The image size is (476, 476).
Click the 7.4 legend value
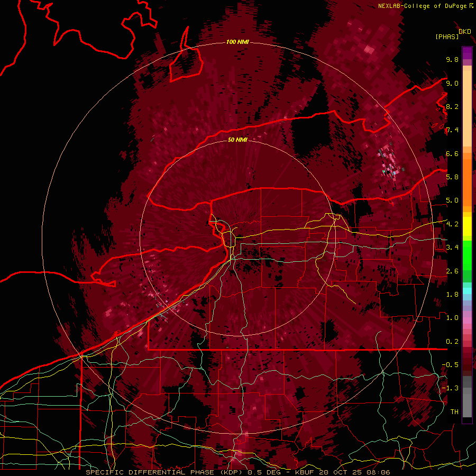(452, 130)
